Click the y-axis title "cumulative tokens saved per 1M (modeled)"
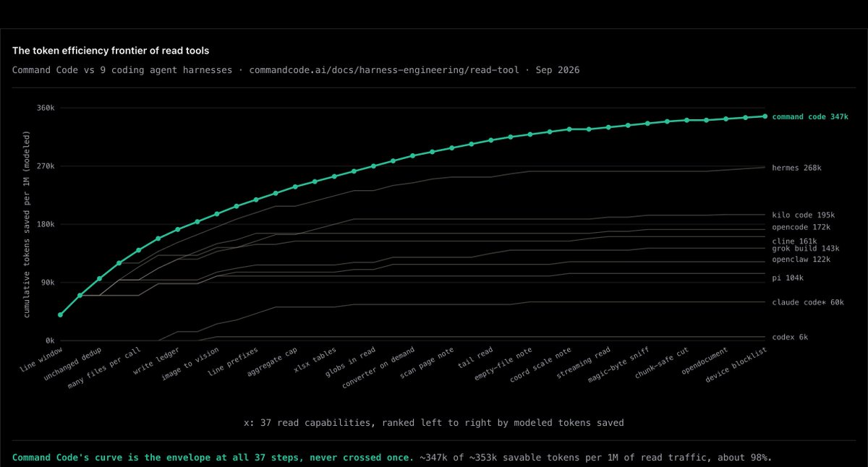The height and width of the screenshot is (467, 868). pos(27,225)
